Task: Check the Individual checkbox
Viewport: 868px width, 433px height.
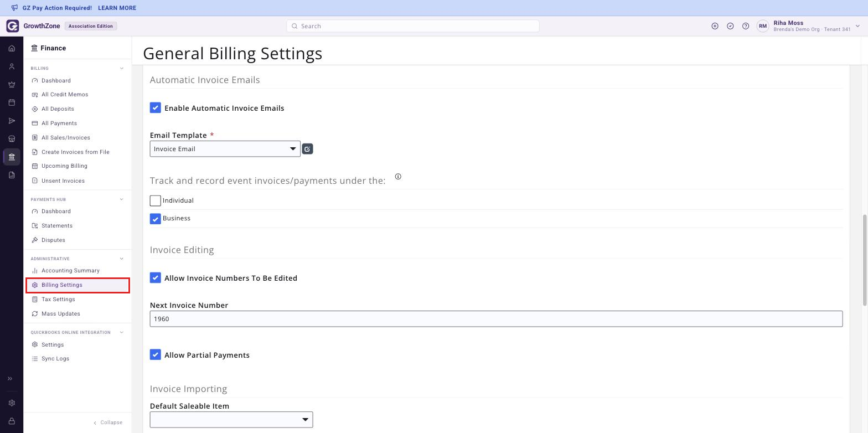Action: (156, 200)
